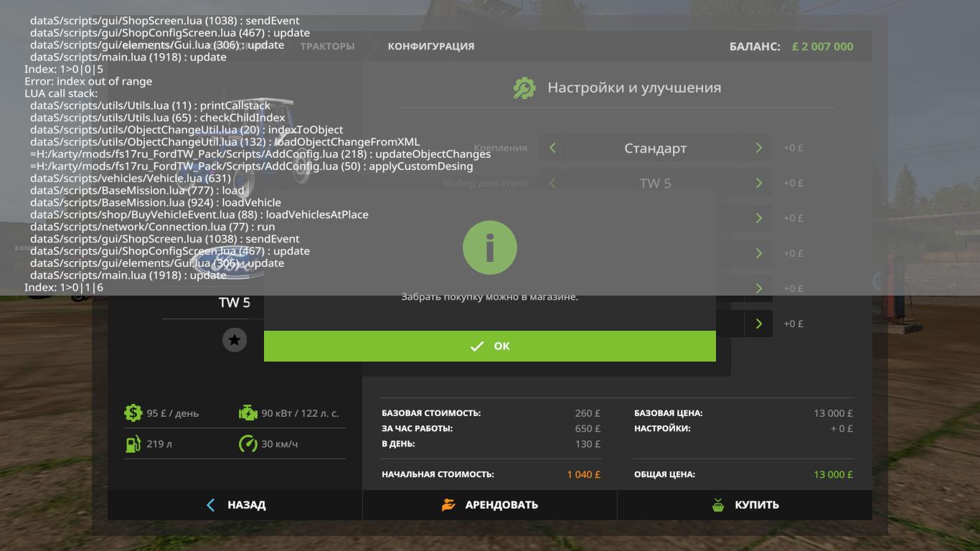The height and width of the screenshot is (551, 980).
Task: Click the speedometer max speed icon
Action: pos(248,443)
